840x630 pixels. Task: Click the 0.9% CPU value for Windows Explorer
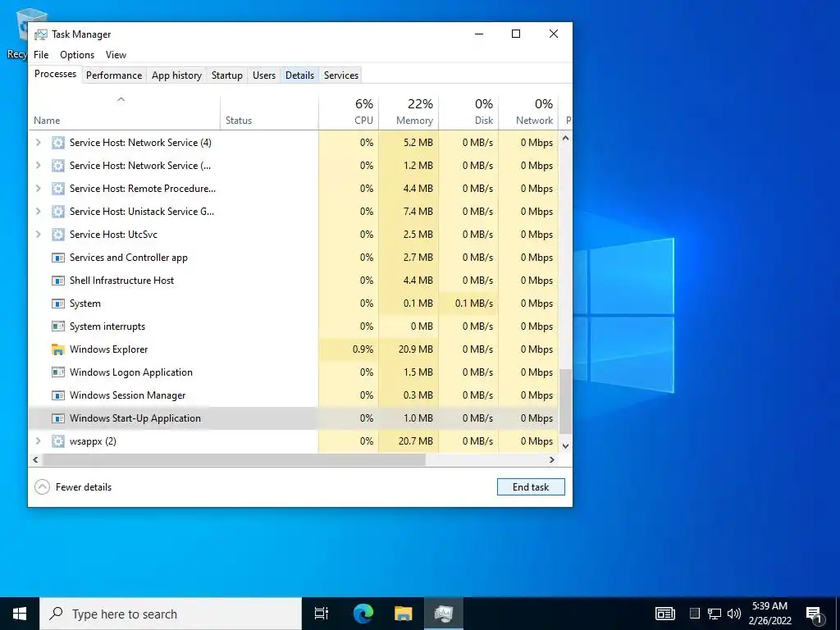[363, 349]
